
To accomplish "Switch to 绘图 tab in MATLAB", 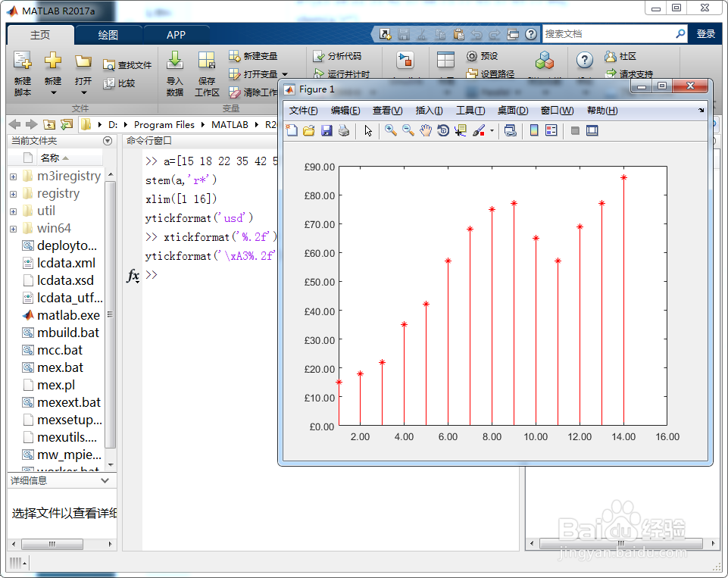I will [108, 35].
